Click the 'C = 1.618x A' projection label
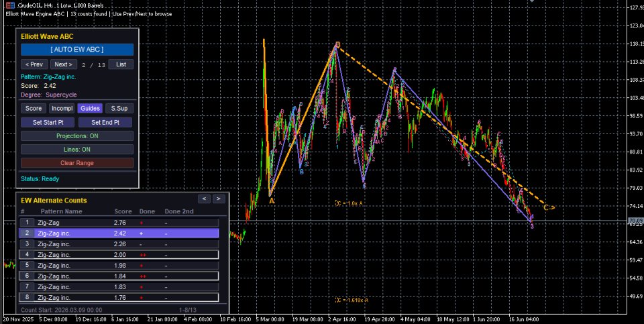Screen dimensions: 644x324 [x=352, y=300]
